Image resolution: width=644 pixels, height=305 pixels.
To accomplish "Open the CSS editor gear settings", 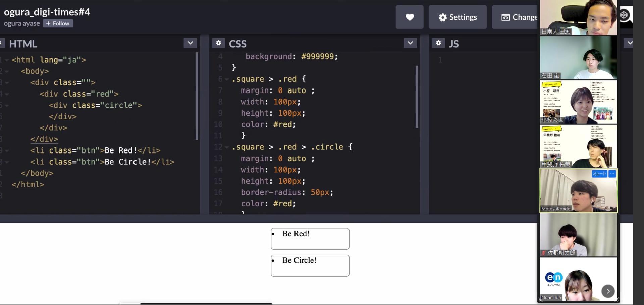I will coord(218,43).
